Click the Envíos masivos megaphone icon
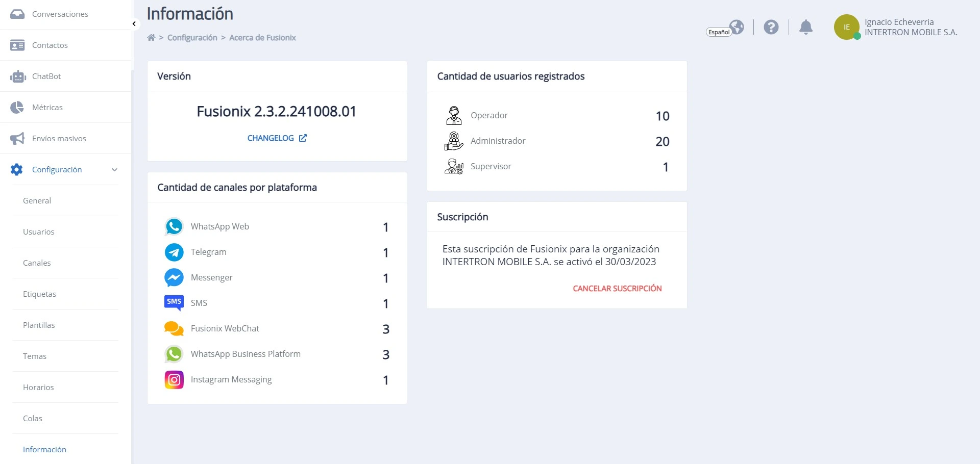980x464 pixels. 17,139
